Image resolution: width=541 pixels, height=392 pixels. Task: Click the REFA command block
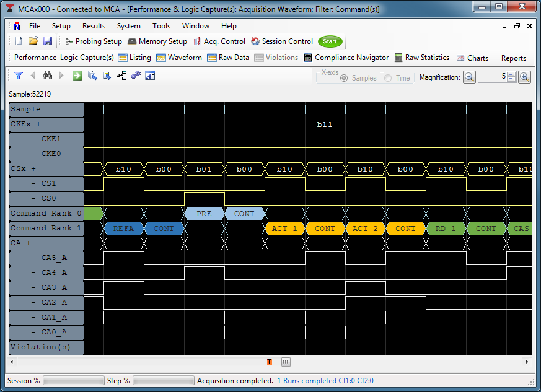(x=123, y=229)
